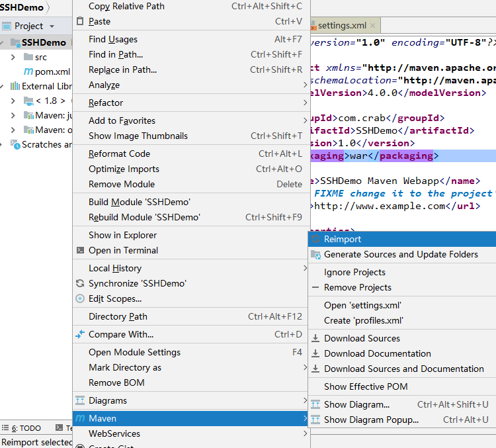Open Mark Directory as submenu arrow

click(x=305, y=367)
